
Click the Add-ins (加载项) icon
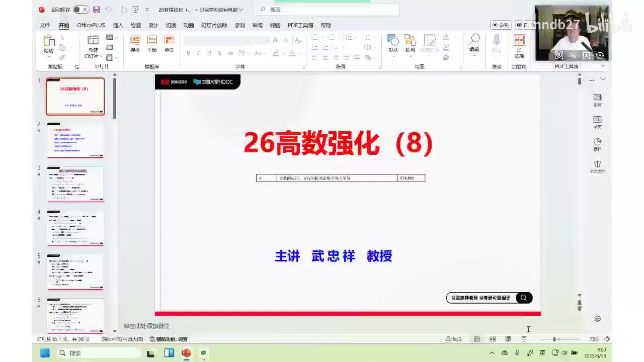(x=519, y=46)
